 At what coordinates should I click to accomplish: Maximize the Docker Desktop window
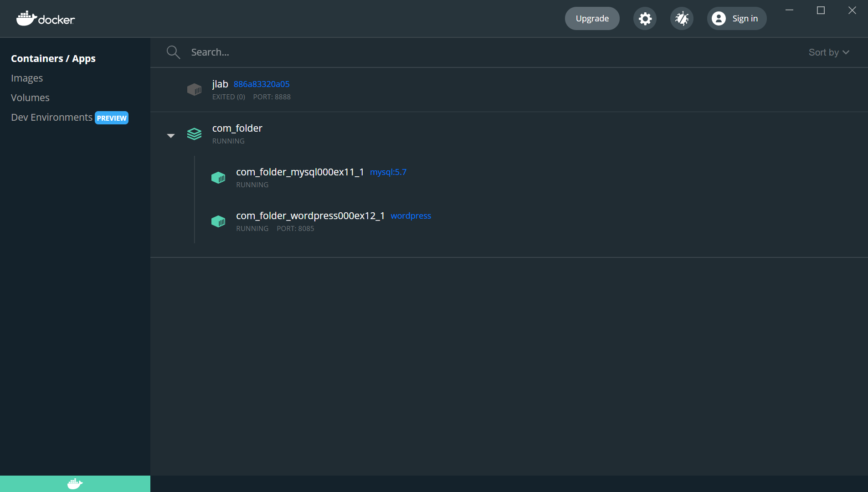(821, 10)
